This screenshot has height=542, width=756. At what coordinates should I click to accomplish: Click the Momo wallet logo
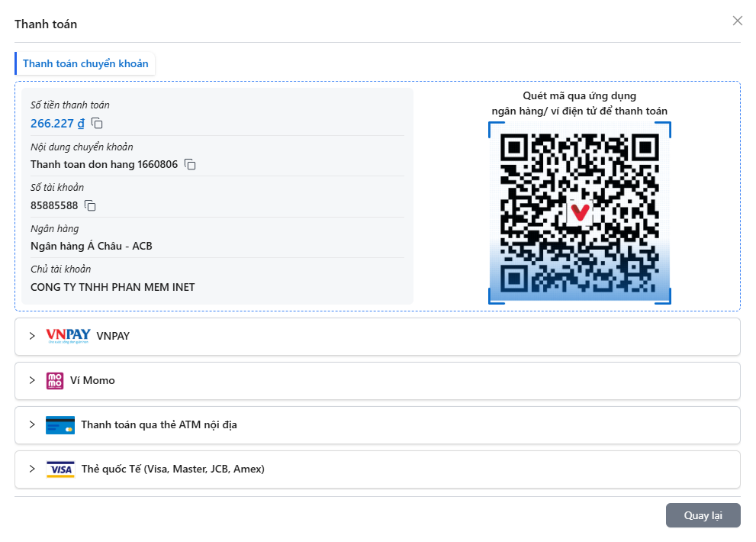(x=55, y=380)
